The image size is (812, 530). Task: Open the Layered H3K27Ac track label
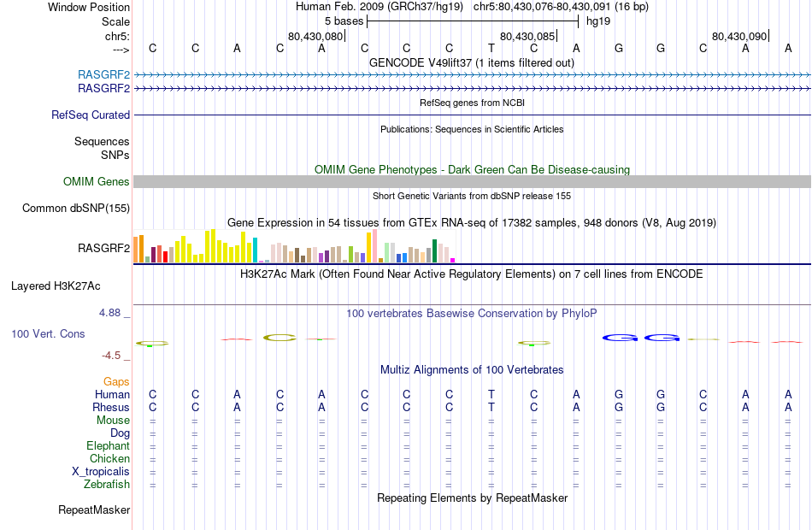[56, 286]
